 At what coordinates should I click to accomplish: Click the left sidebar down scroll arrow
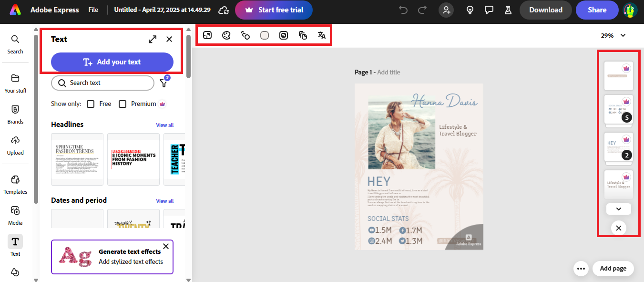pyautogui.click(x=36, y=280)
